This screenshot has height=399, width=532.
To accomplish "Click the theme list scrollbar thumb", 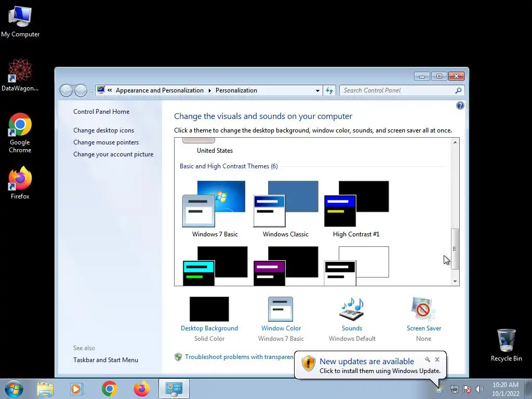I will [455, 249].
